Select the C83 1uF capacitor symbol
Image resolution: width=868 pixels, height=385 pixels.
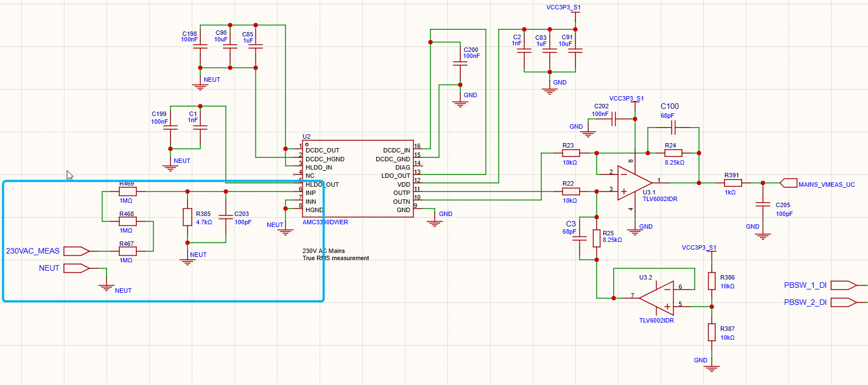click(550, 51)
